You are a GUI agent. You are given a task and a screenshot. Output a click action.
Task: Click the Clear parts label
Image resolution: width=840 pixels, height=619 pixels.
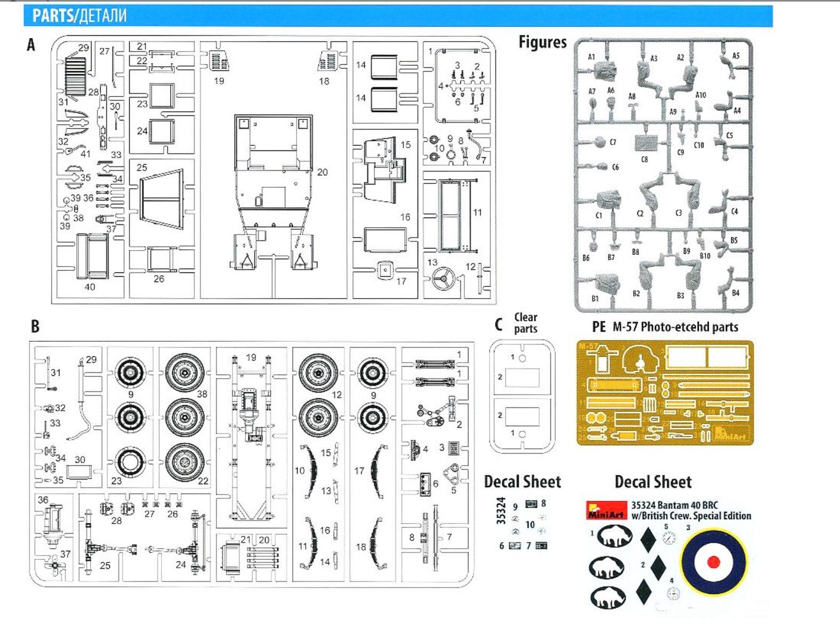[x=525, y=323]
